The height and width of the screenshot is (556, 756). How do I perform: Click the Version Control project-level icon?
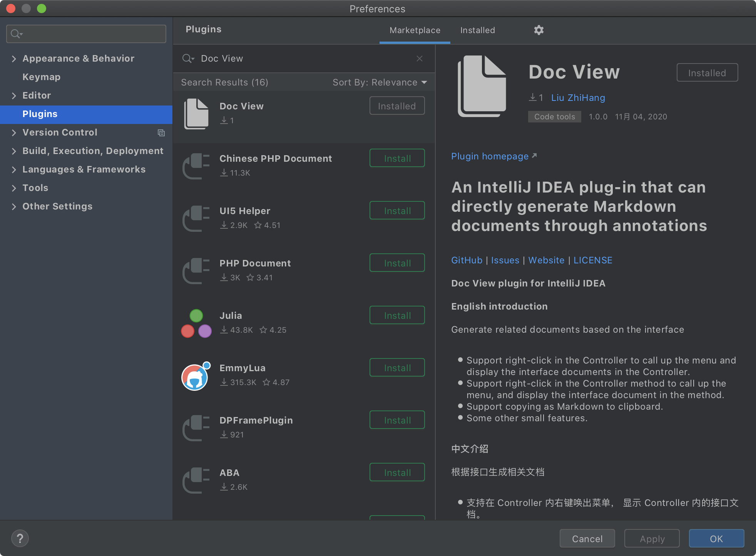click(161, 133)
